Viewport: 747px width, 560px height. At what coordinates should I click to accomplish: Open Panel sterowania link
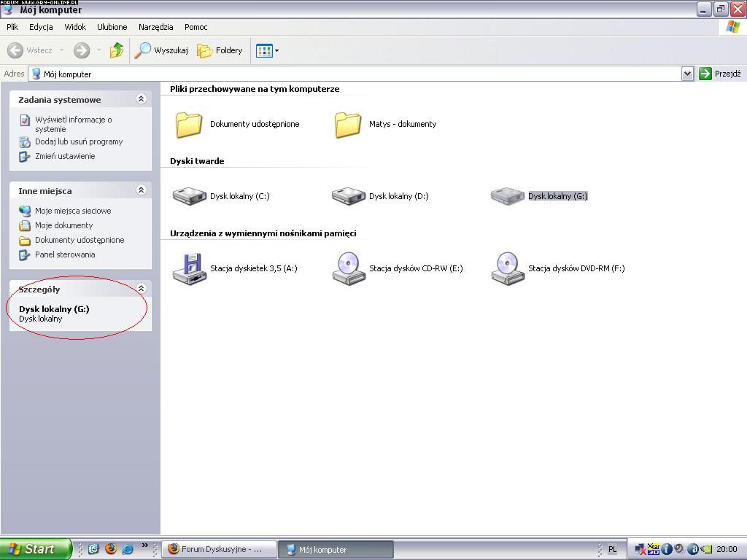pyautogui.click(x=65, y=254)
